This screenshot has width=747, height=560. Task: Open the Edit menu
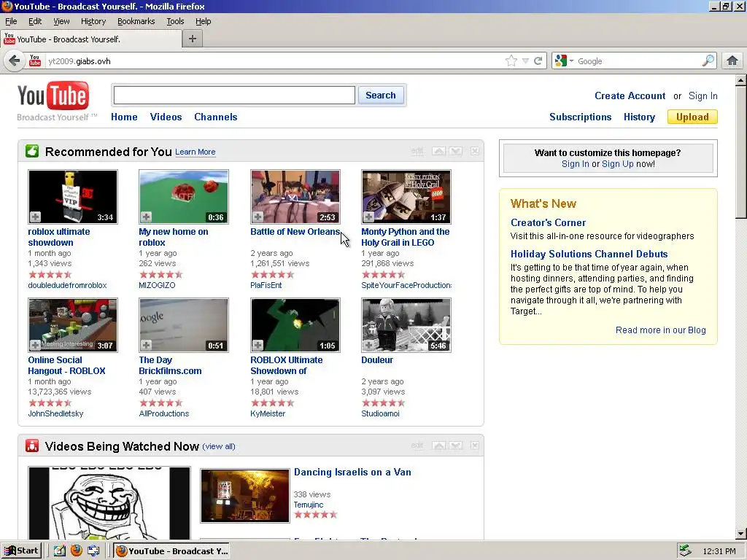click(35, 21)
